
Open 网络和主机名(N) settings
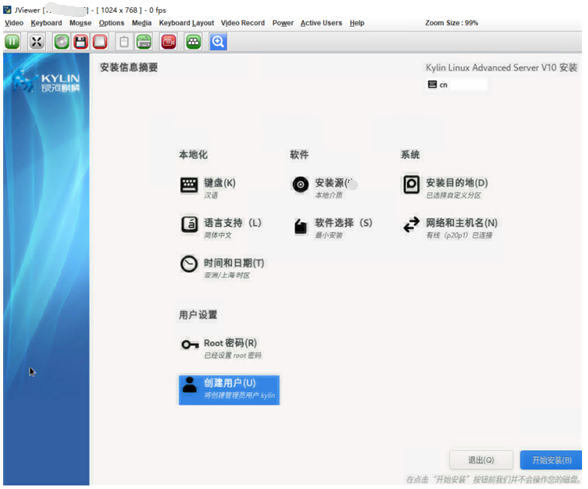click(462, 223)
